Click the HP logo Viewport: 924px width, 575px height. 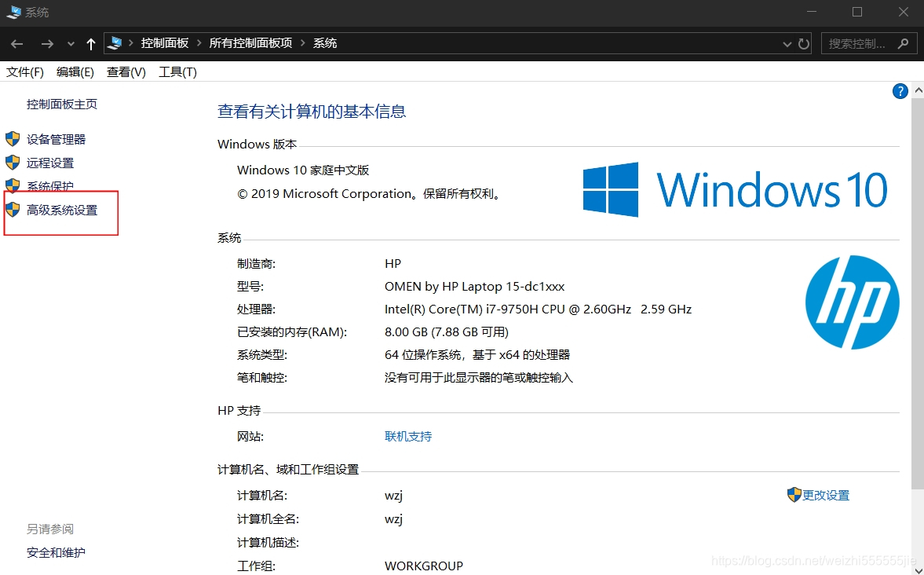point(852,302)
